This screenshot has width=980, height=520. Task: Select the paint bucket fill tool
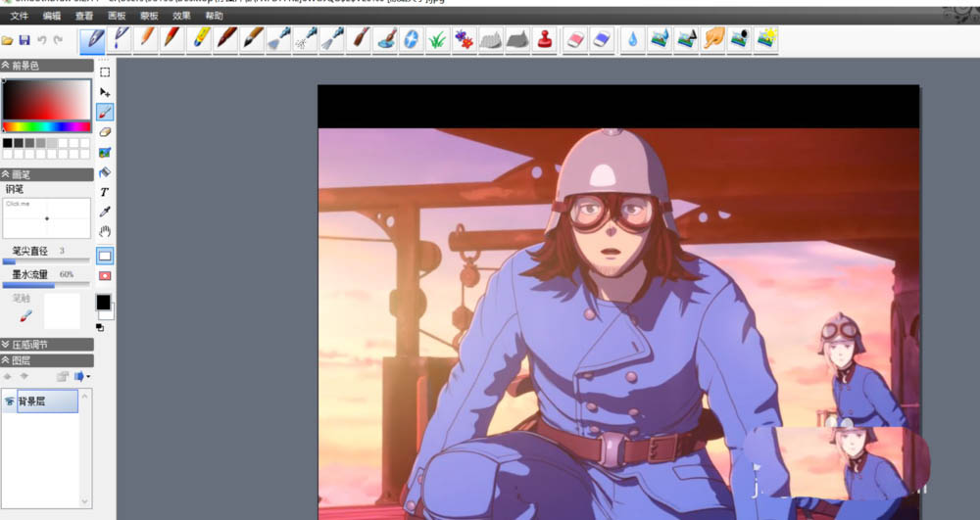coord(105,172)
